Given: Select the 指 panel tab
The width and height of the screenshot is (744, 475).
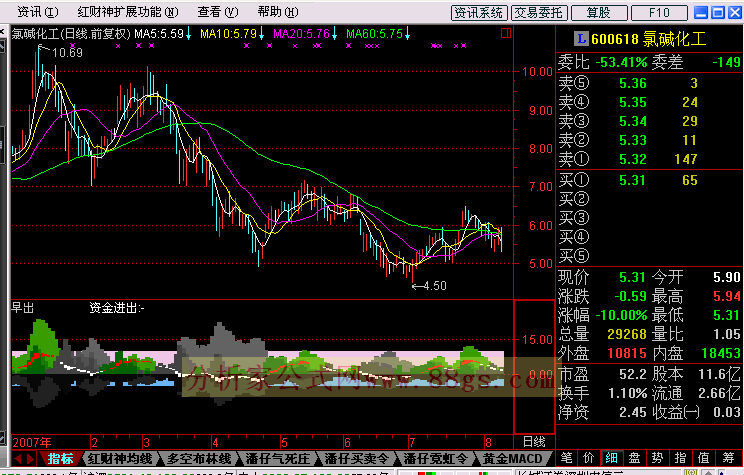Looking at the screenshot, I should point(680,458).
